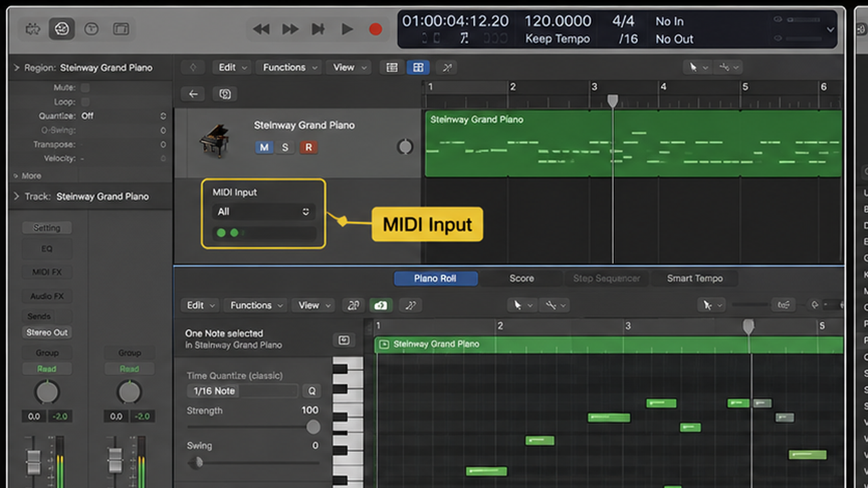
Task: Click the blue grid view icon in tracks toolbar
Action: (418, 67)
